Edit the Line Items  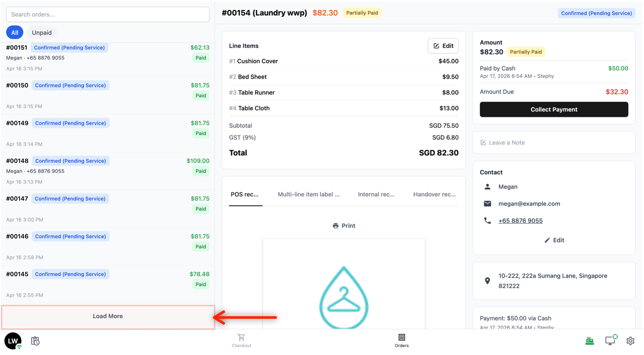click(x=443, y=46)
